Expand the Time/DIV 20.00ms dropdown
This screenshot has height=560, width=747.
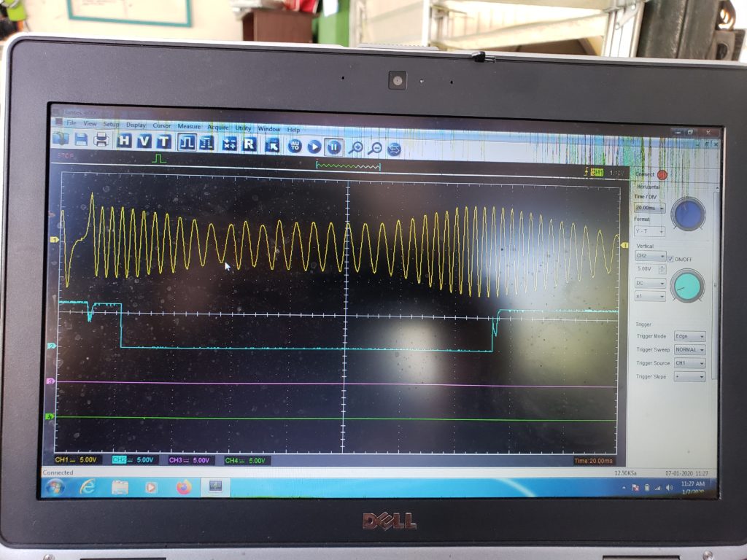650,208
